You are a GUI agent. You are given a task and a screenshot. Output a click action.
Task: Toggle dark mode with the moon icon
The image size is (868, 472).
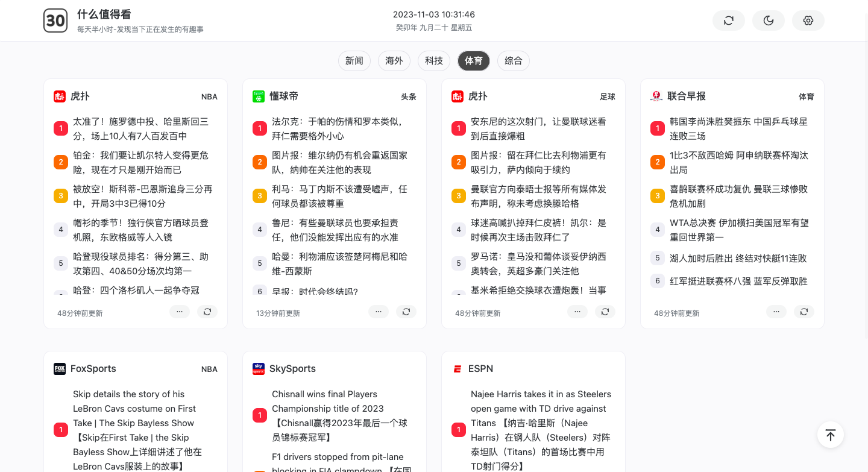coord(768,20)
